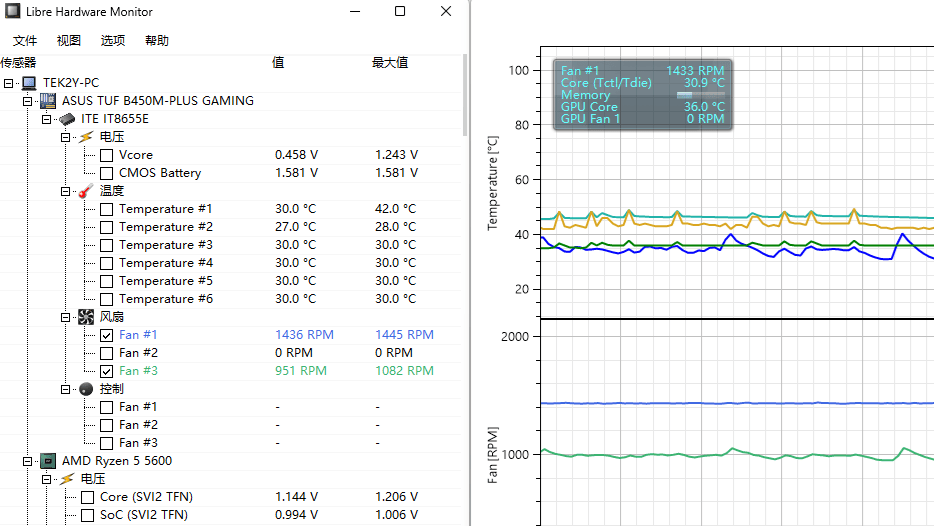Image resolution: width=934 pixels, height=526 pixels.
Task: Maximize the Libre Hardware Monitor window
Action: click(x=400, y=11)
